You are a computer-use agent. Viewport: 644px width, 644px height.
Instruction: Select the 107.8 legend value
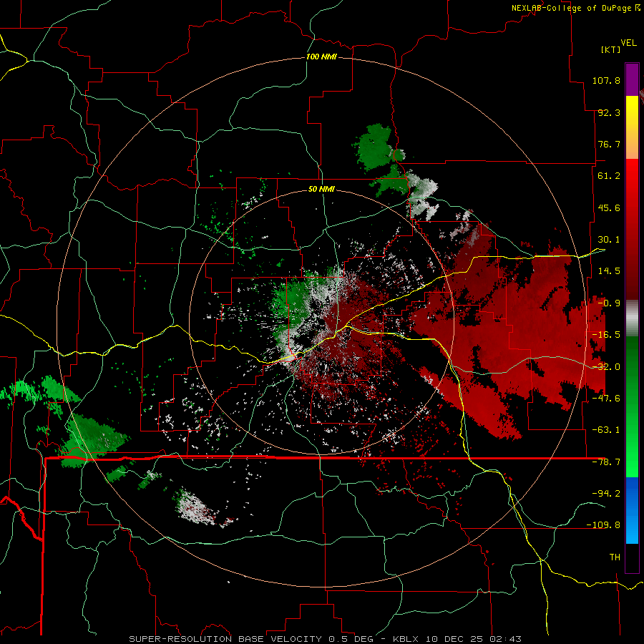pyautogui.click(x=606, y=80)
